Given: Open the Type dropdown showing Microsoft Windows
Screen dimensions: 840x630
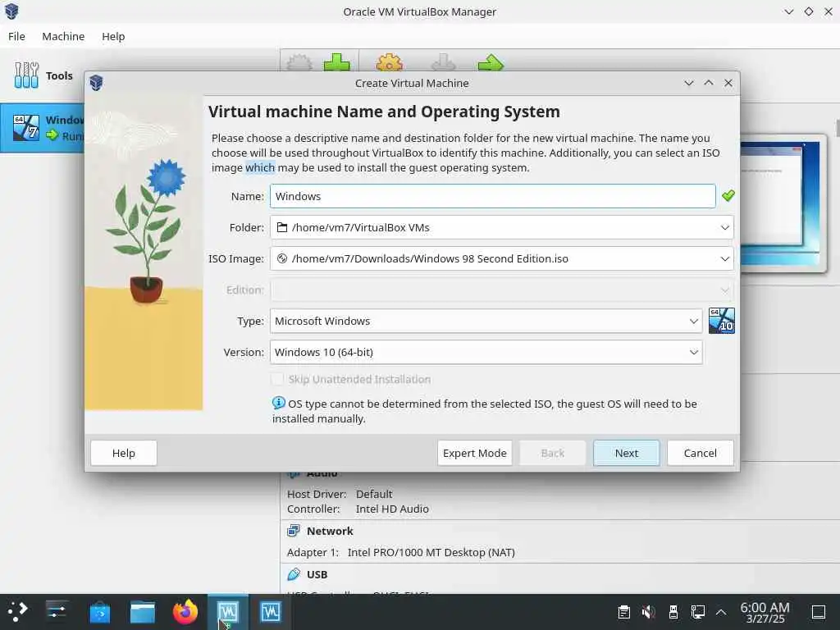Looking at the screenshot, I should 486,321.
